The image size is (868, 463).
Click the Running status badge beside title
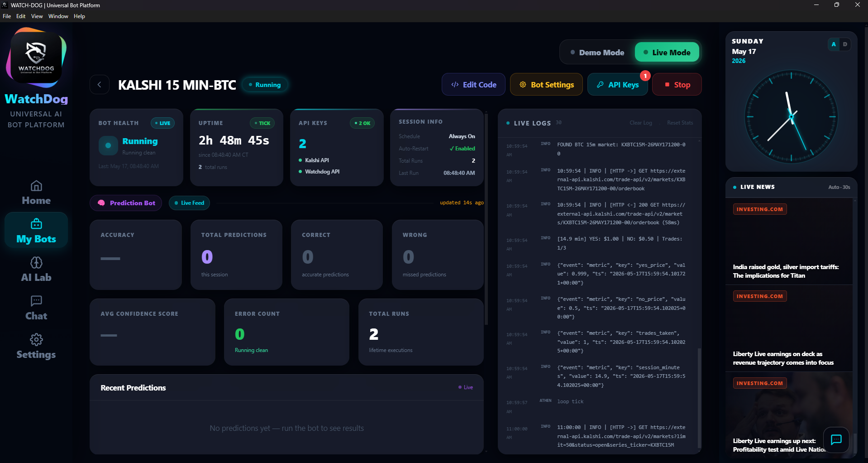(x=265, y=85)
